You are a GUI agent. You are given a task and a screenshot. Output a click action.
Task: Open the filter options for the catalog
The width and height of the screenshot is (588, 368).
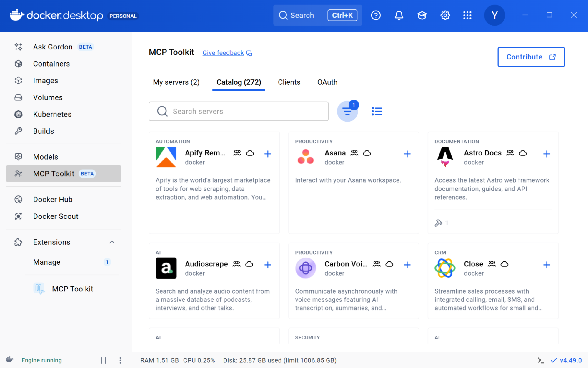[x=347, y=111]
